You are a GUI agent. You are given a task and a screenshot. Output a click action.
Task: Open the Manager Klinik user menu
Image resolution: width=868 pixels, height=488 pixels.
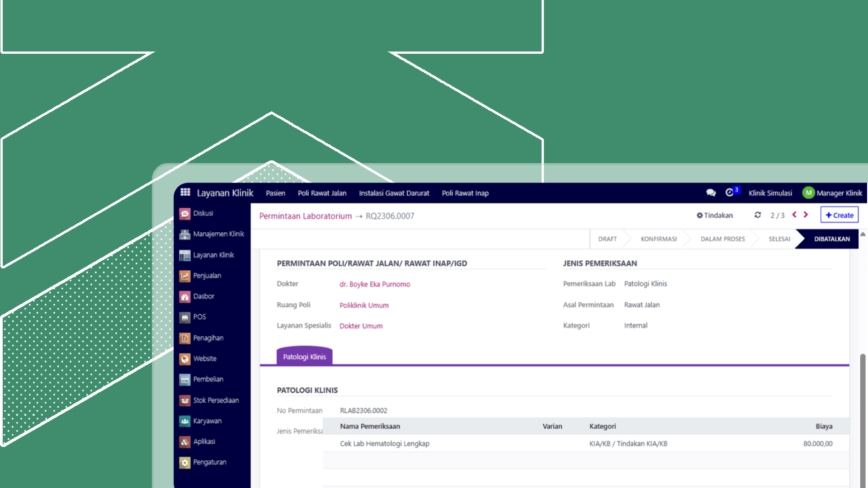tap(832, 193)
